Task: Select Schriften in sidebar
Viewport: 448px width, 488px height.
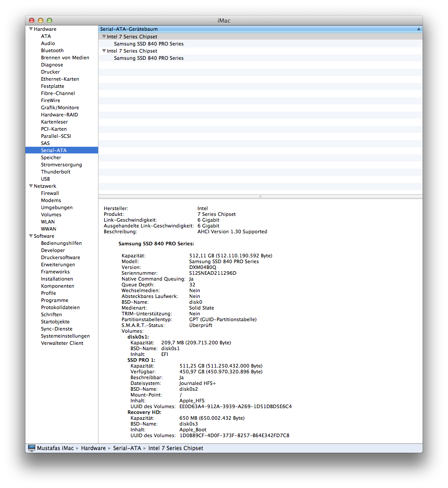Action: [51, 314]
